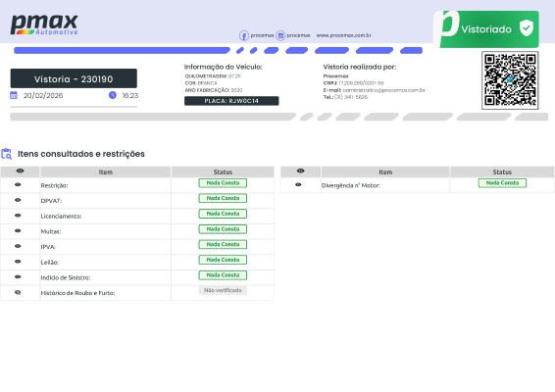Screen dimensions: 555x392
Task: Click the left table header eye icon
Action: pyautogui.click(x=21, y=171)
